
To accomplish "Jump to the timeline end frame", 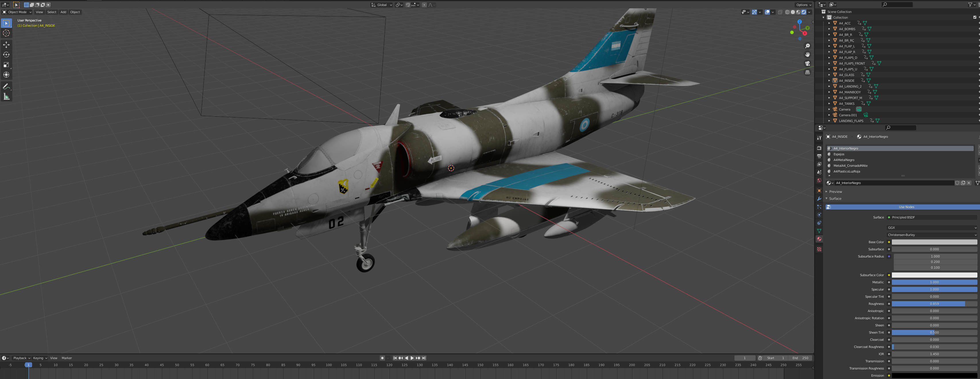I will coord(424,358).
